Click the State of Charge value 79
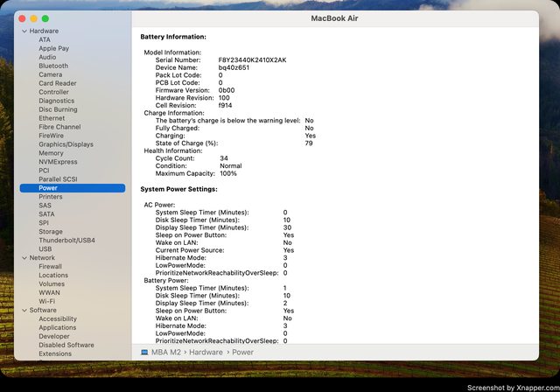560x392 pixels. (x=309, y=143)
